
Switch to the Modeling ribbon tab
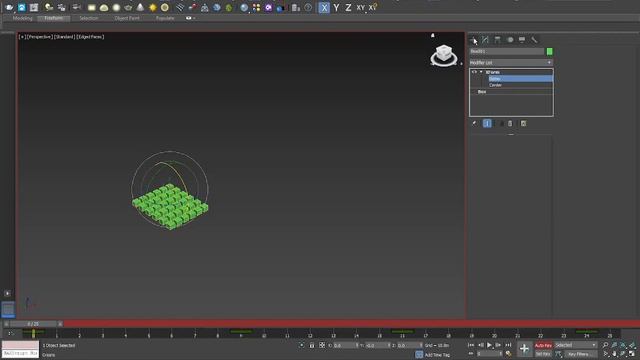[x=22, y=18]
